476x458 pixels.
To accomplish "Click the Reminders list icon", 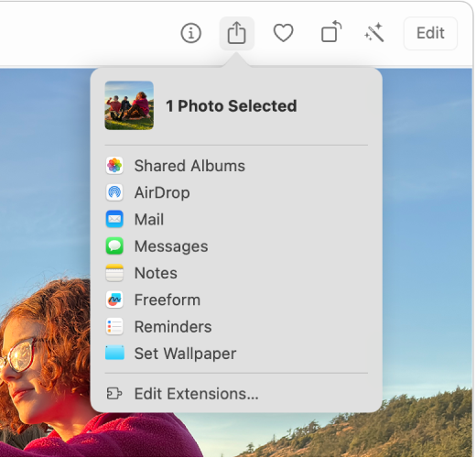I will [114, 326].
